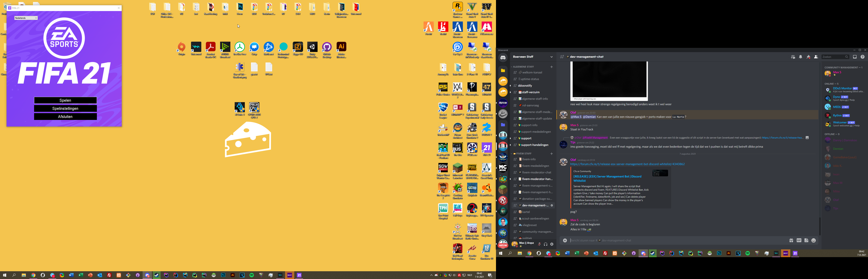Open the Discord inbox icon
Viewport: 868px width, 279px height.
(x=854, y=57)
